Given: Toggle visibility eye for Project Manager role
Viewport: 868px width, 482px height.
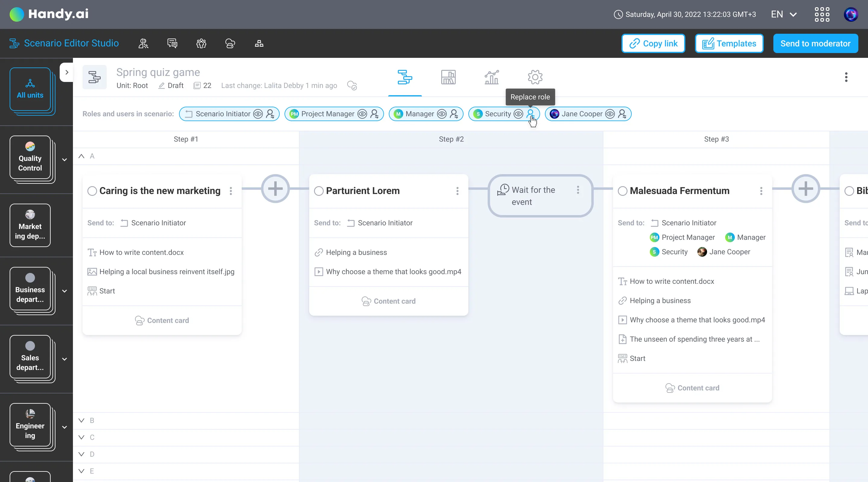Looking at the screenshot, I should pos(362,114).
